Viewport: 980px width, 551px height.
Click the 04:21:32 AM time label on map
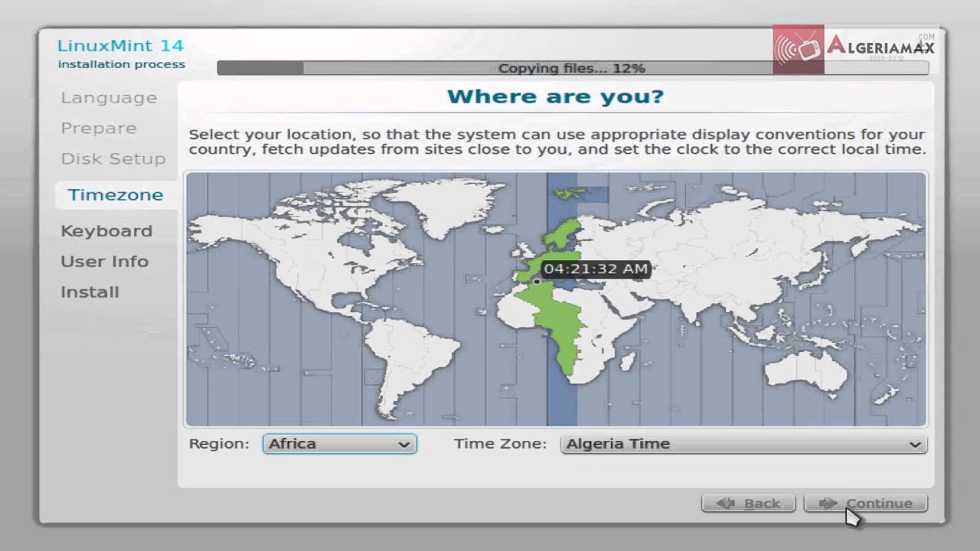(596, 269)
